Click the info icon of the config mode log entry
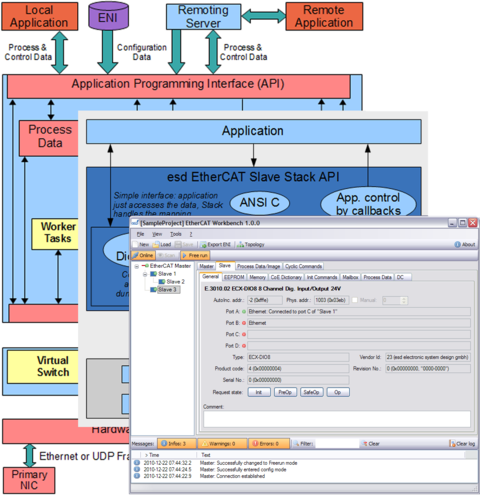This screenshot has height=495, width=480. point(137,469)
